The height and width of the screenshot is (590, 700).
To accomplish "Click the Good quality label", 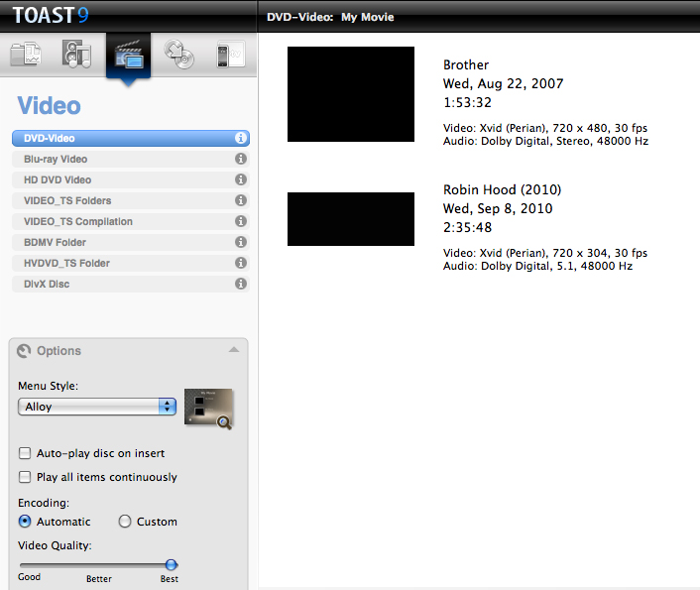I will pyautogui.click(x=29, y=577).
